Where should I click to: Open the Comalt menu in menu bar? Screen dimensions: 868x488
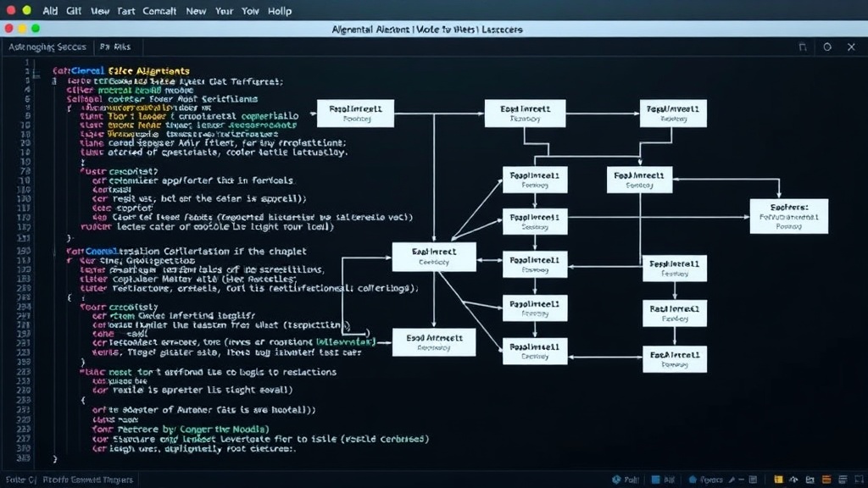159,11
